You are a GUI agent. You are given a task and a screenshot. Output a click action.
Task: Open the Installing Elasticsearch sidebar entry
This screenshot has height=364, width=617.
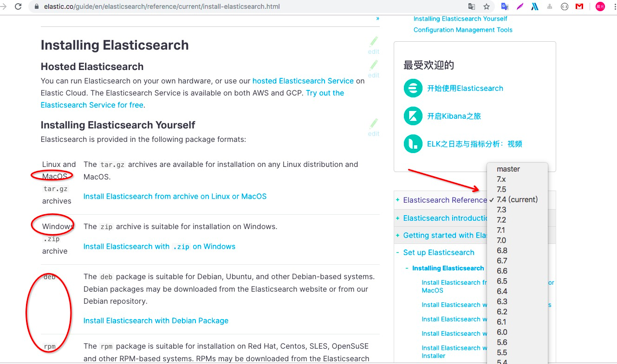click(x=448, y=268)
